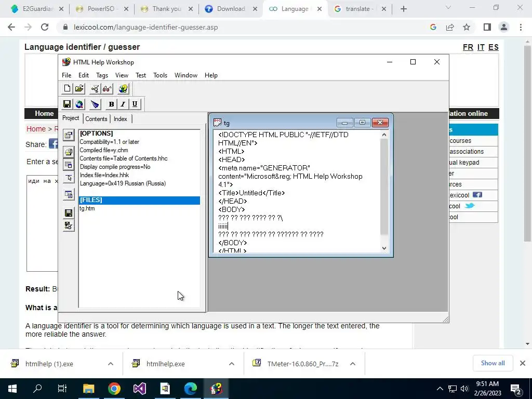This screenshot has width=532, height=399.
Task: Click the Save project floppy icon in side panel
Action: [69, 212]
